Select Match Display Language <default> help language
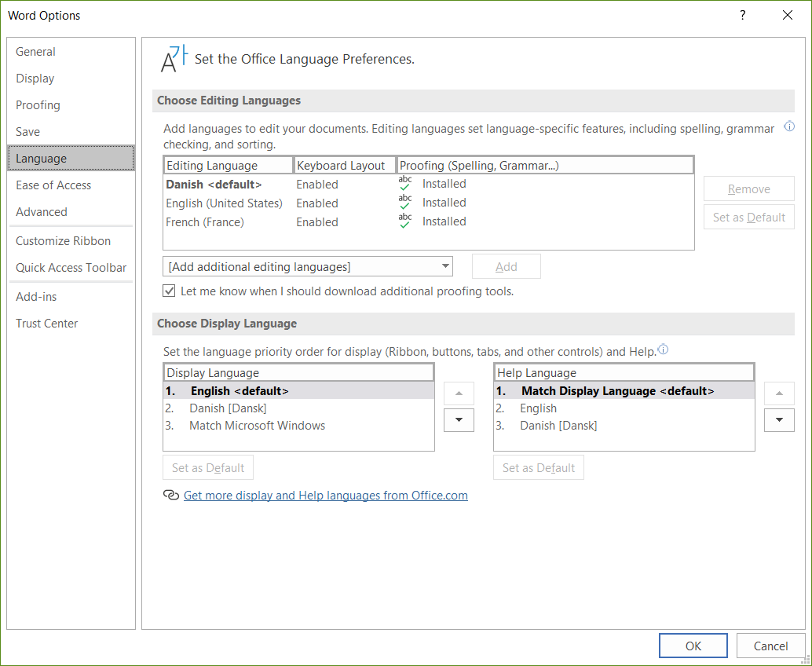Viewport: 812px width, 666px height. pyautogui.click(x=624, y=391)
